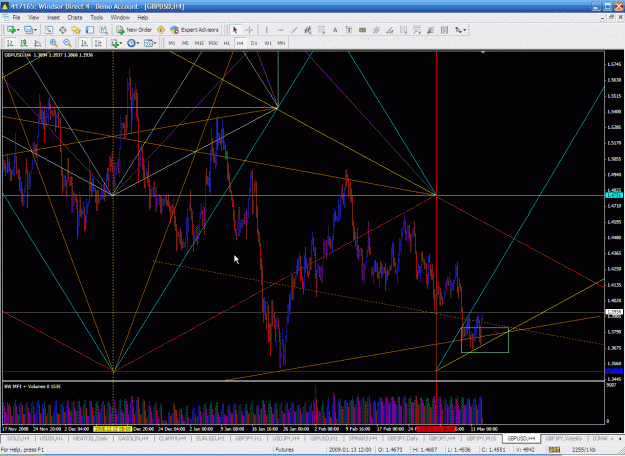Open the View menu
Viewport: 625px width, 456px height.
(x=33, y=18)
